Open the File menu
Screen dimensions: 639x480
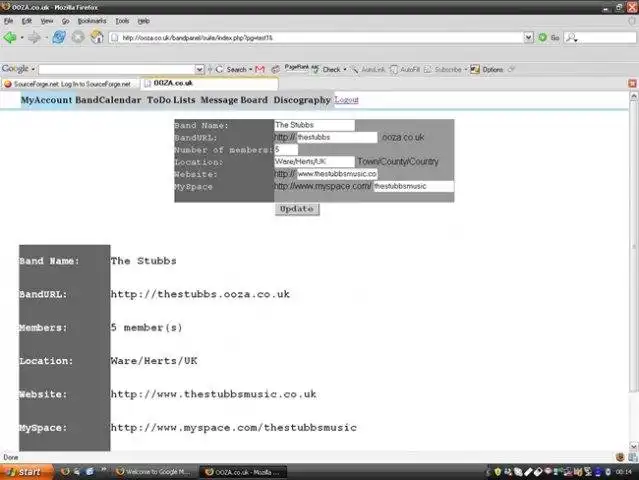point(9,21)
